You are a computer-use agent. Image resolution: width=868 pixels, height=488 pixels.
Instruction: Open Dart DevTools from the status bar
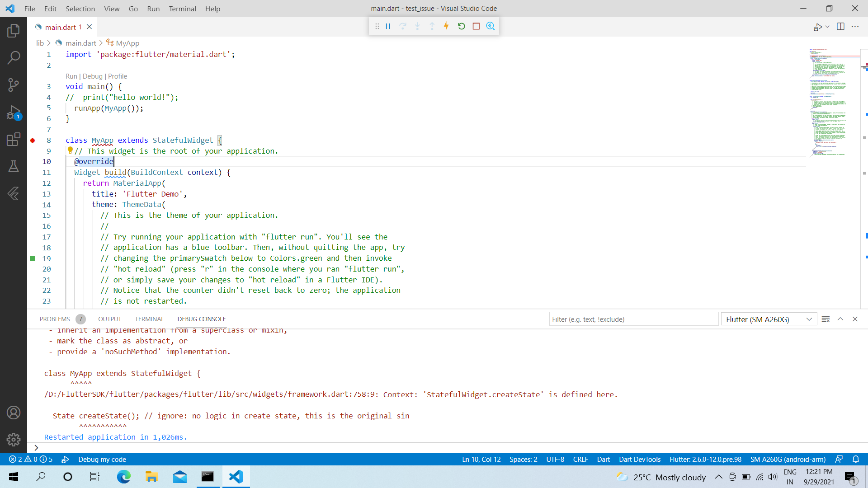coord(640,459)
